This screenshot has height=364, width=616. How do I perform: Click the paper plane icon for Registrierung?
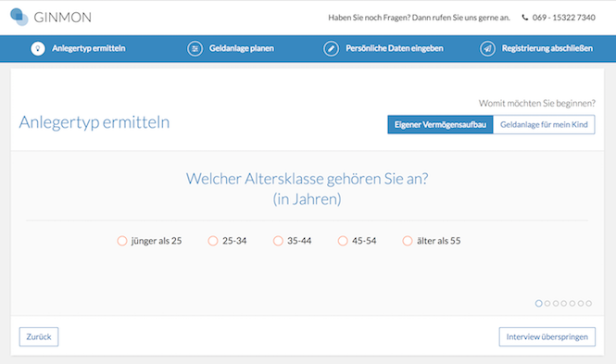pyautogui.click(x=487, y=49)
